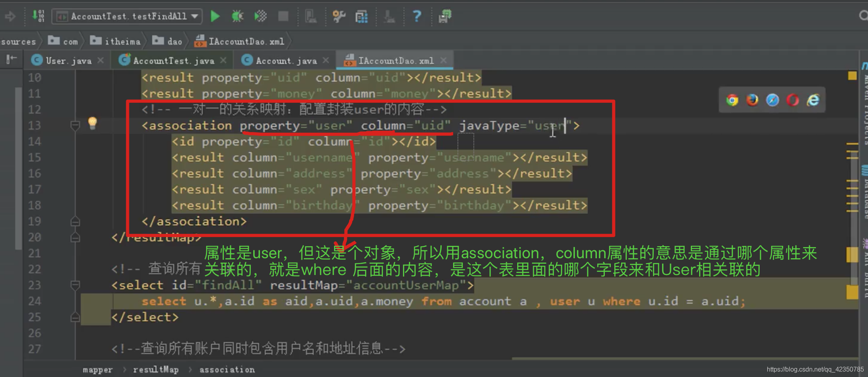The height and width of the screenshot is (377, 868).
Task: Open preview in Internet Explorer icon
Action: pyautogui.click(x=813, y=100)
